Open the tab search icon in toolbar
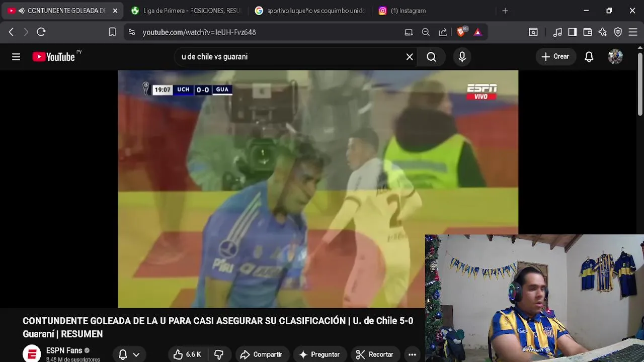The image size is (644, 362). click(x=533, y=32)
